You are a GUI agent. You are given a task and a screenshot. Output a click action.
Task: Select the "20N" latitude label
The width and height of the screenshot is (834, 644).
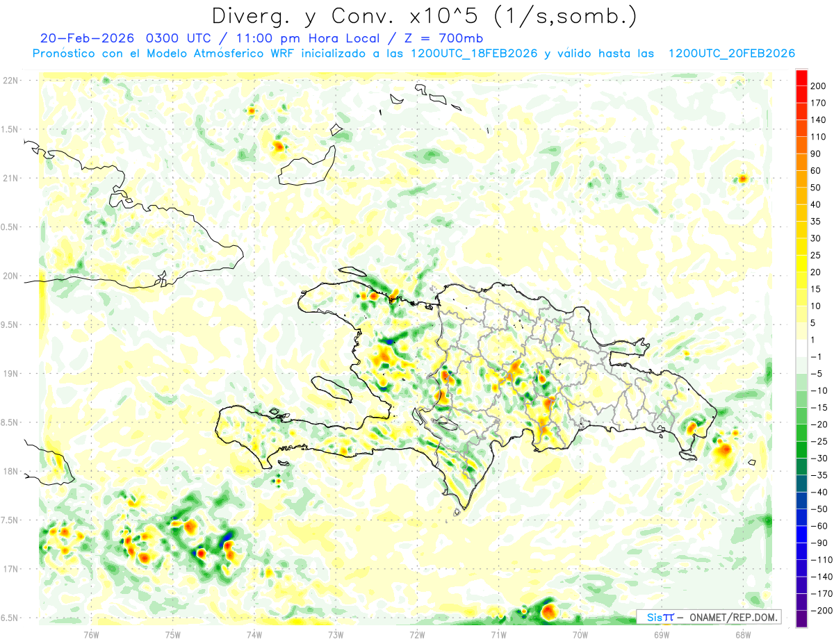tap(10, 276)
